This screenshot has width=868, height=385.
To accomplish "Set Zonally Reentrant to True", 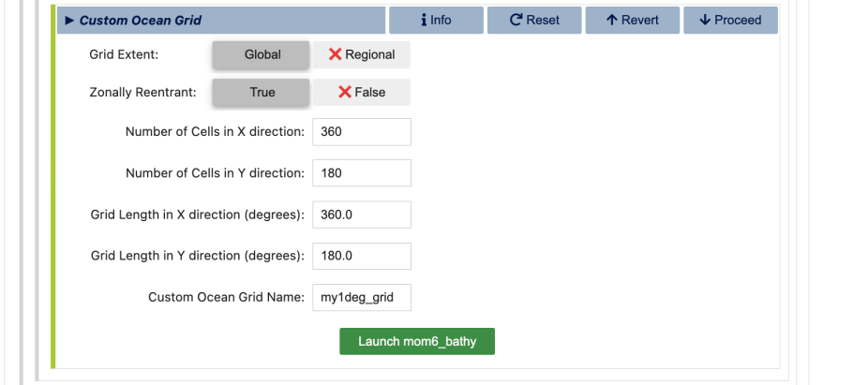I will tap(262, 92).
